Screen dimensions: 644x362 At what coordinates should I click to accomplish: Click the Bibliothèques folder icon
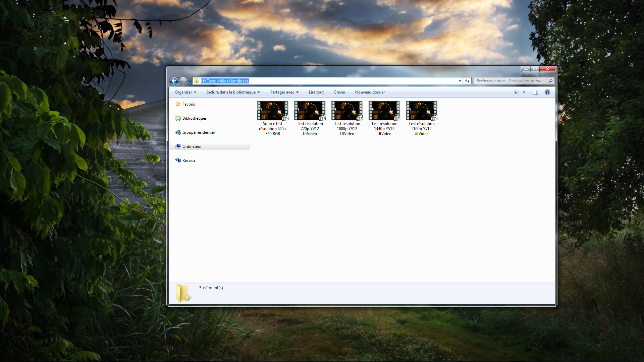pyautogui.click(x=178, y=118)
